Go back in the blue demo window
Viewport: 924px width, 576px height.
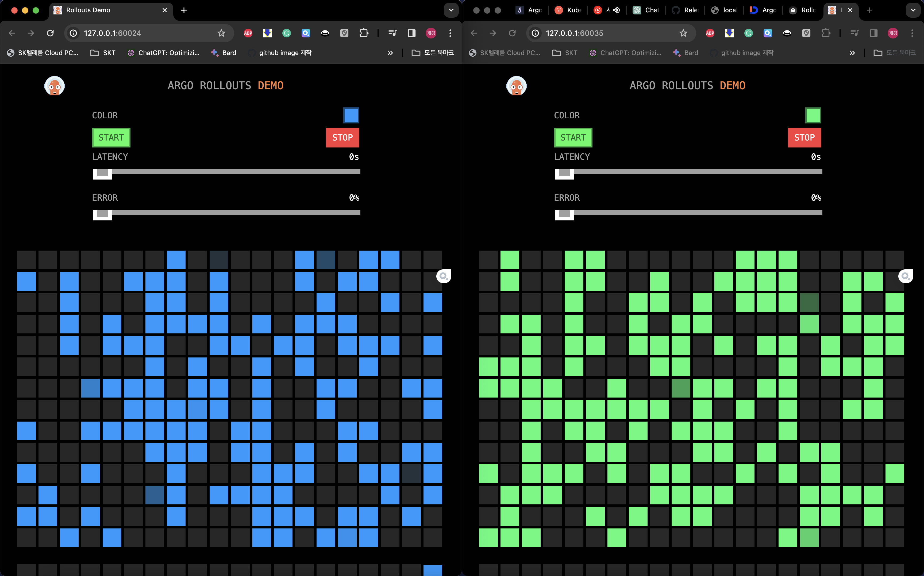(12, 33)
